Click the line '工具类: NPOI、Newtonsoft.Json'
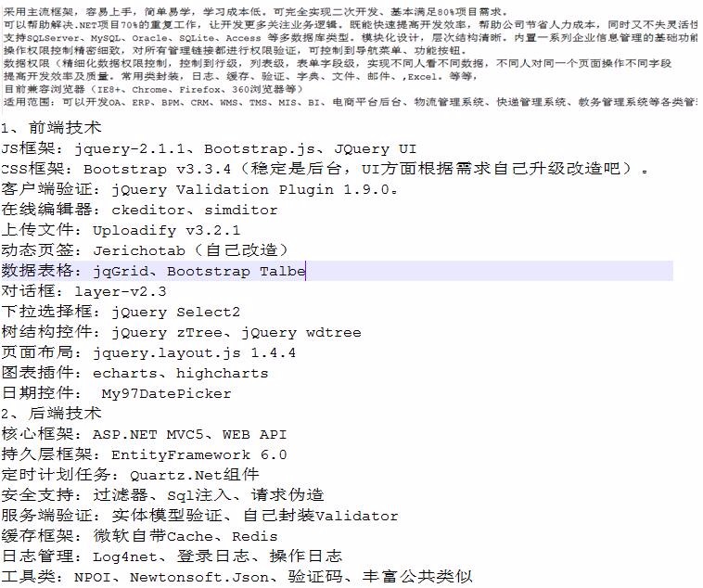 click(x=236, y=577)
